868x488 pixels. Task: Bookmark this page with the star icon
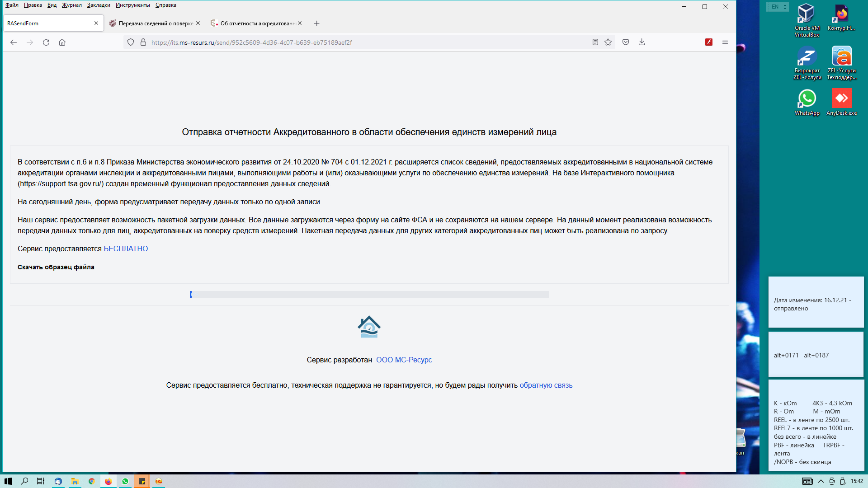coord(608,42)
